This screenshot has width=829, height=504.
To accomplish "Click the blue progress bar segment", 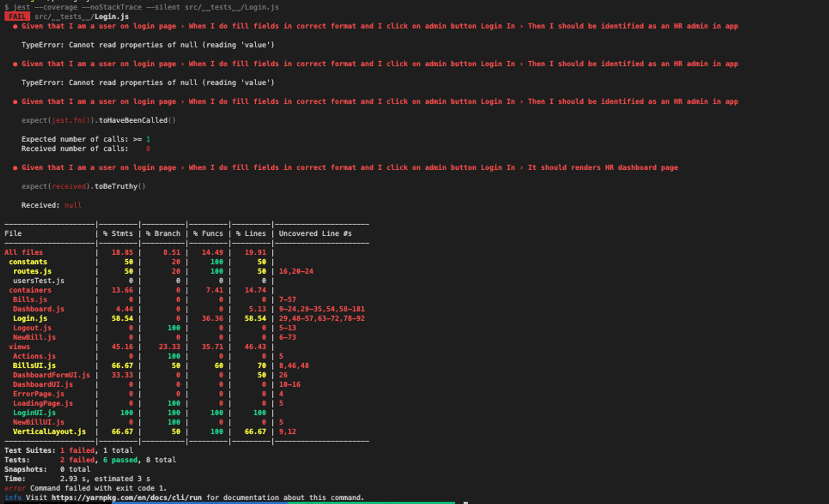I will click(199, 503).
